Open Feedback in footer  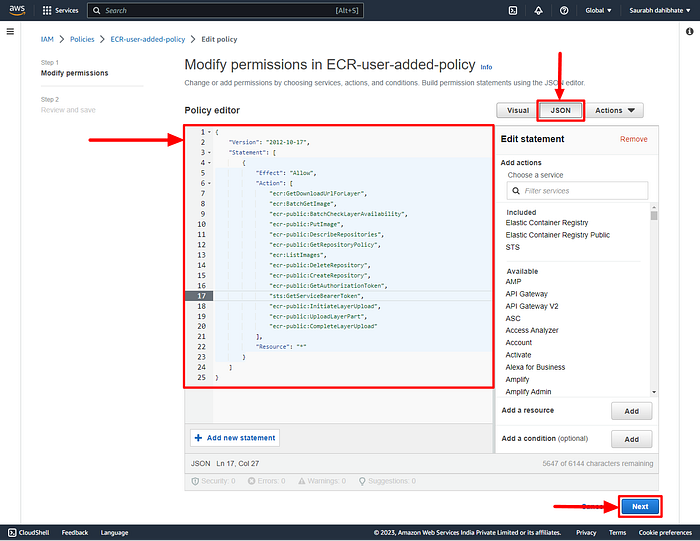pyautogui.click(x=75, y=533)
